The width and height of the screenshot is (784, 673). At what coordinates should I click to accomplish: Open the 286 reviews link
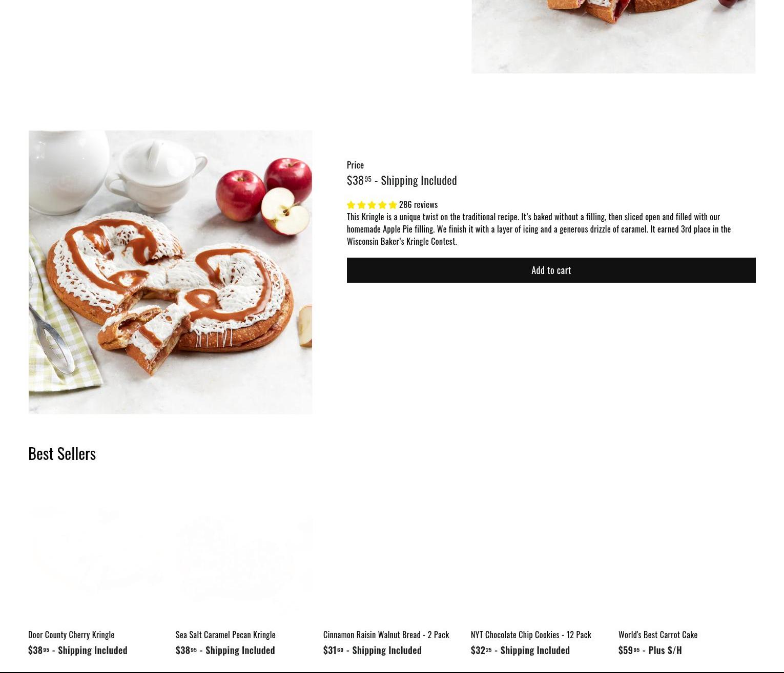tap(418, 204)
